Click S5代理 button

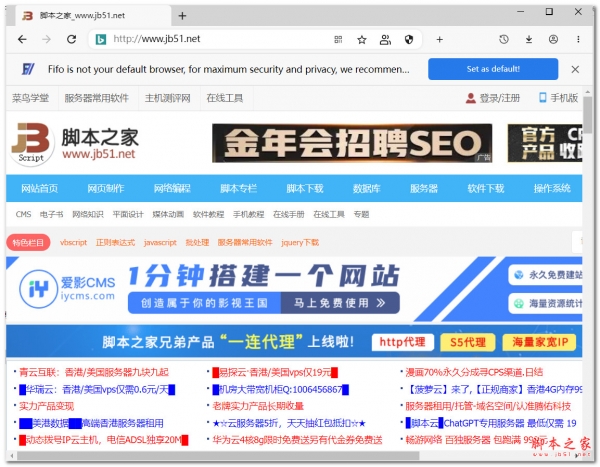tap(468, 342)
